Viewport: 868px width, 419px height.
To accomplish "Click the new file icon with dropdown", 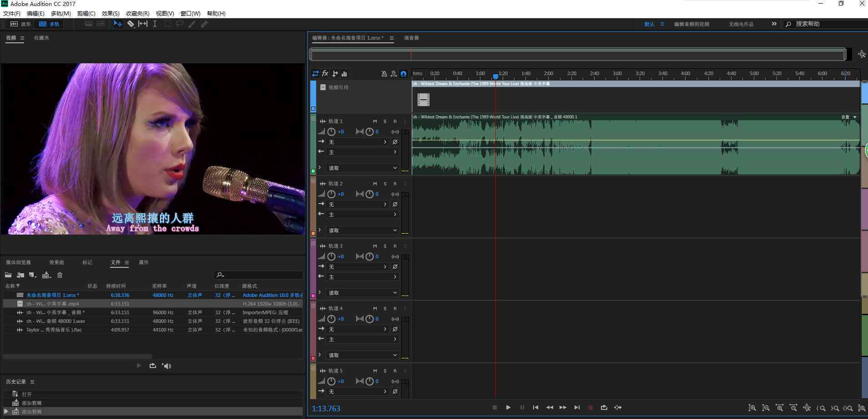I will (33, 275).
